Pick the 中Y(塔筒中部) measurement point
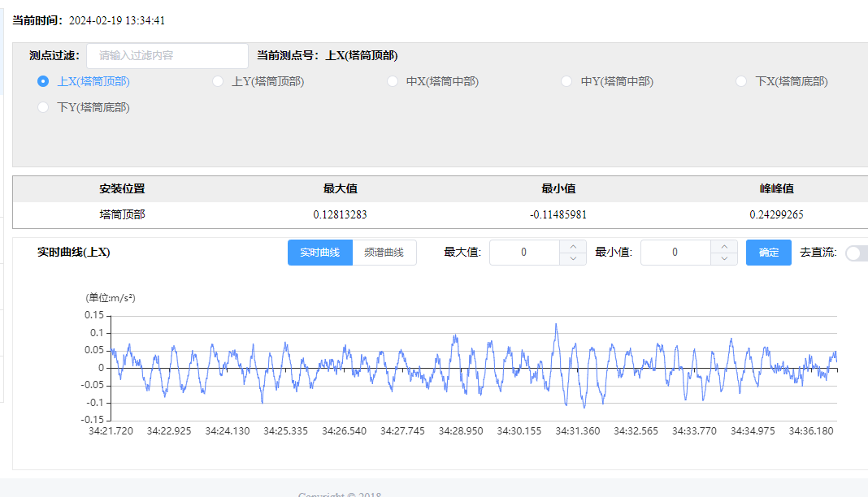Viewport: 868px width, 497px height. (567, 81)
